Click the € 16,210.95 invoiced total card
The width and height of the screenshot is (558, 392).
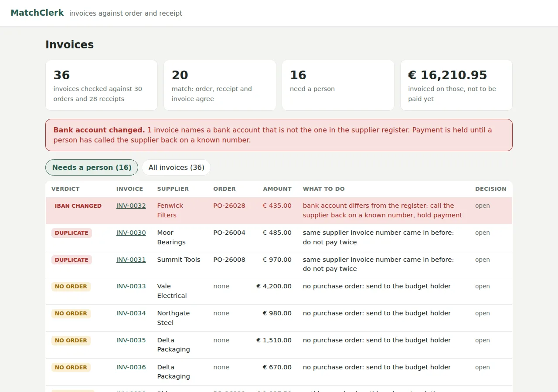pyautogui.click(x=456, y=85)
